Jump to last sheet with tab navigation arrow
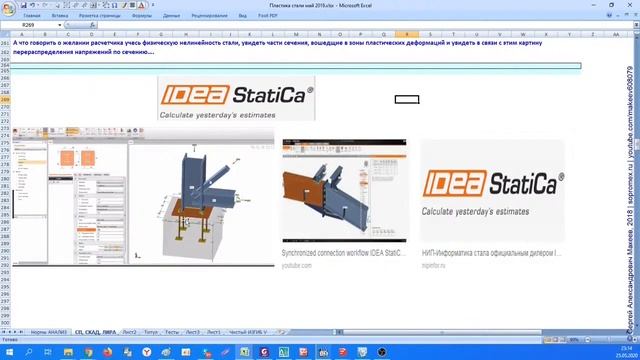This screenshot has width=640, height=360. [21, 332]
